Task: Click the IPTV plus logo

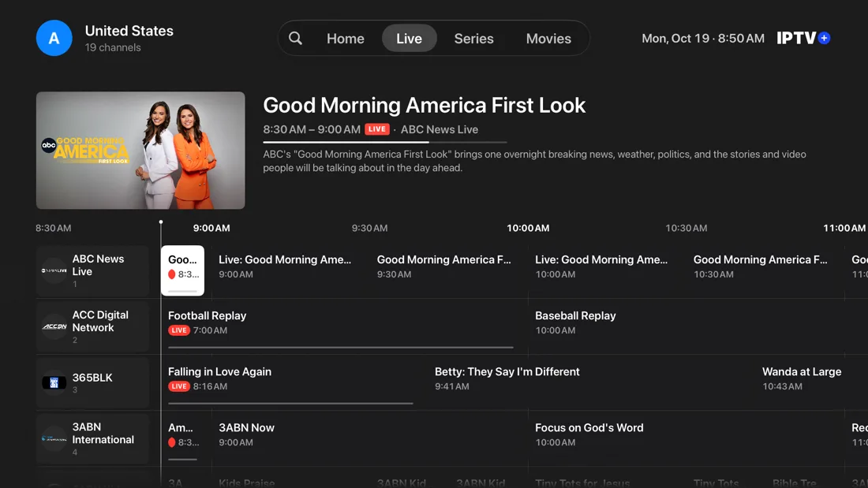Action: pyautogui.click(x=803, y=38)
